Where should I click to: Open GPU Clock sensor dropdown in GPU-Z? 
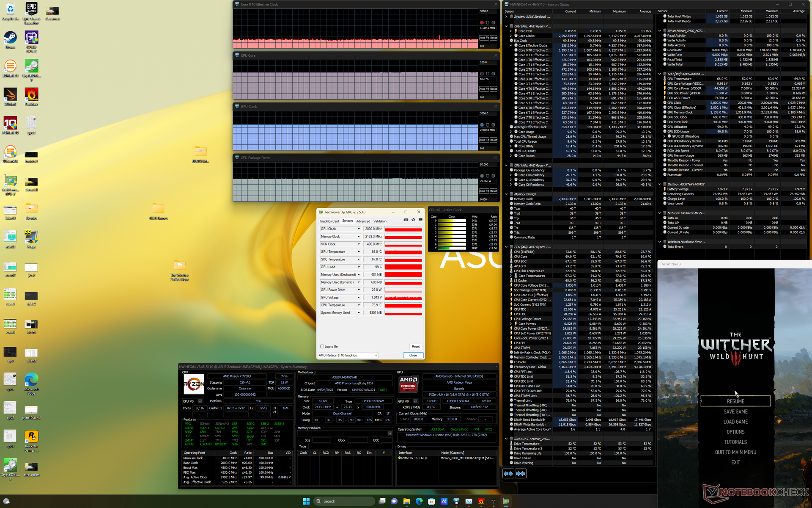click(x=359, y=229)
